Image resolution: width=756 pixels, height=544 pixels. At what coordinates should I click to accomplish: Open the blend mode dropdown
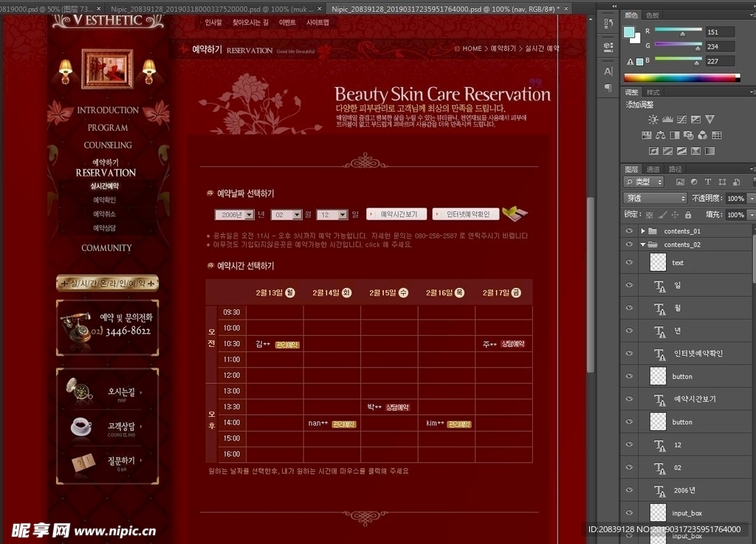656,199
